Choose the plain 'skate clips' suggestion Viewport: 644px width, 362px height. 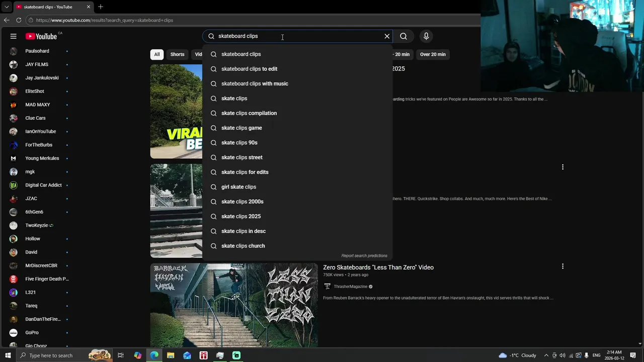point(297,99)
